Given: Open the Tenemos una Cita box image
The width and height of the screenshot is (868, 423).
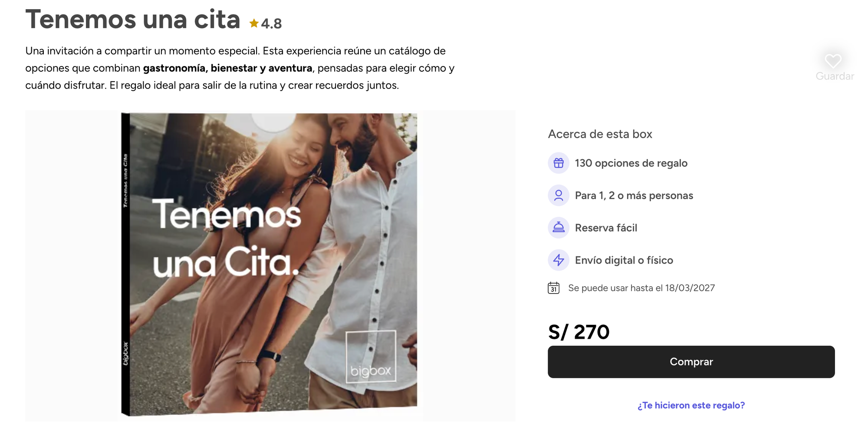Looking at the screenshot, I should point(269,264).
